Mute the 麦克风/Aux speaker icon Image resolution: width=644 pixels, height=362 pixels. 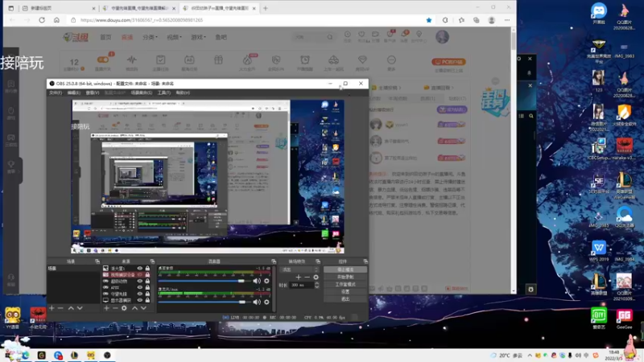pyautogui.click(x=257, y=302)
